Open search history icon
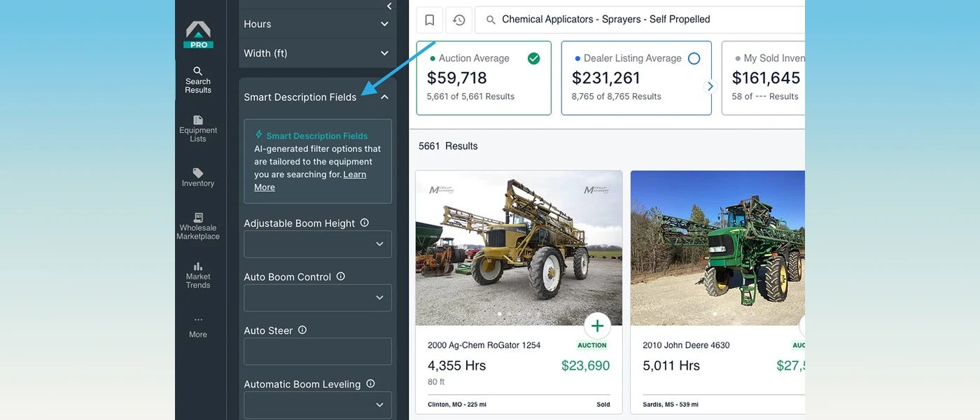This screenshot has height=420, width=980. coord(458,20)
